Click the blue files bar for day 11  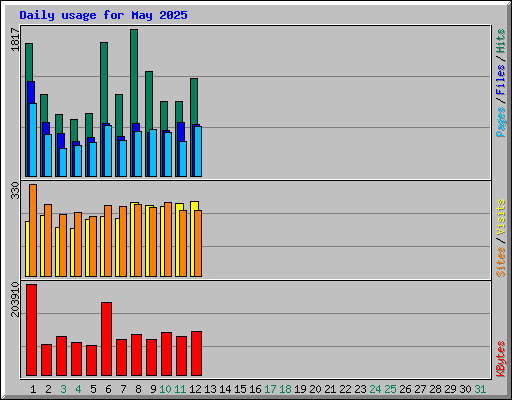pos(181,132)
